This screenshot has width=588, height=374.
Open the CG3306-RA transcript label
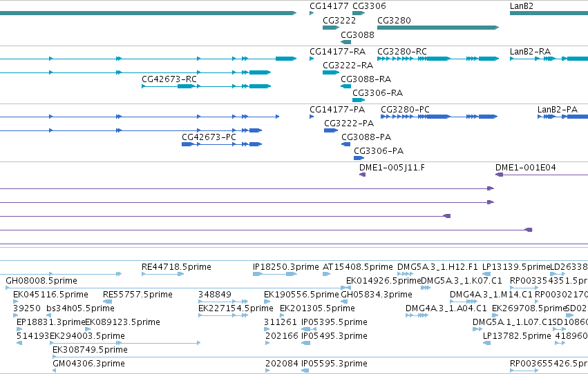click(x=378, y=93)
